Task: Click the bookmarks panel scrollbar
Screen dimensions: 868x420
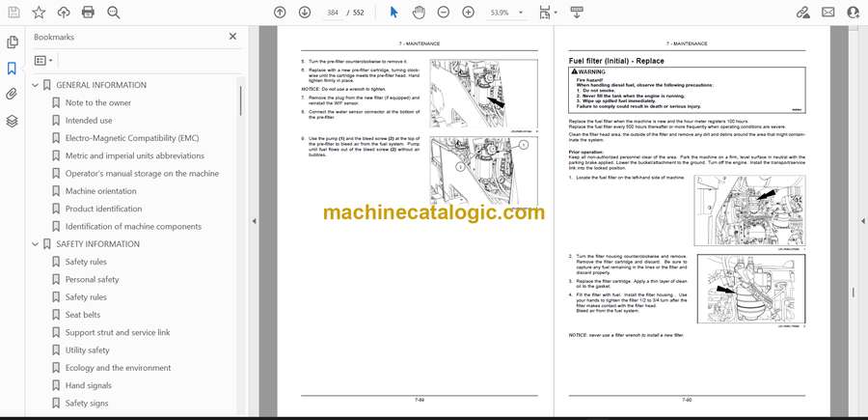Action: click(x=240, y=100)
